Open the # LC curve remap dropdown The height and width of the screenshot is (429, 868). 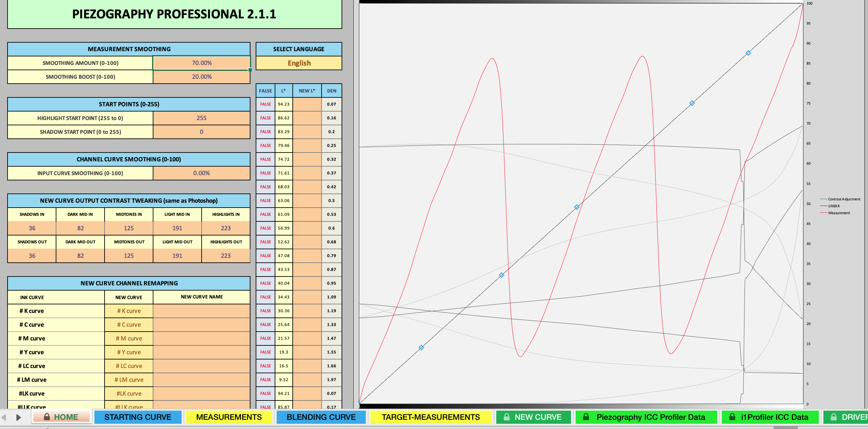pyautogui.click(x=129, y=366)
